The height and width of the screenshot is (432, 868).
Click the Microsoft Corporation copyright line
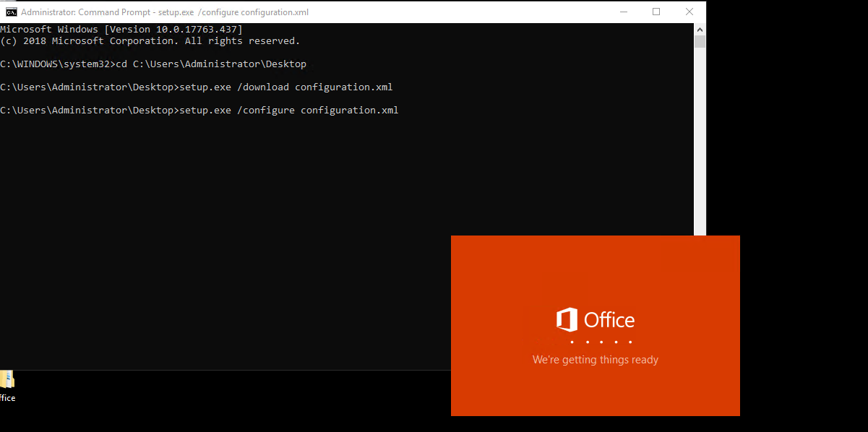150,41
